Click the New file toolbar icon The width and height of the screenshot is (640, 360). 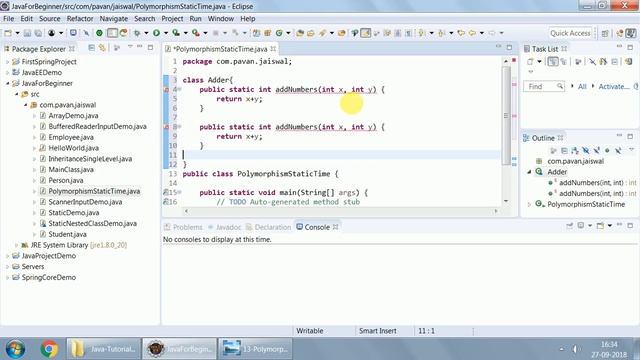point(8,33)
